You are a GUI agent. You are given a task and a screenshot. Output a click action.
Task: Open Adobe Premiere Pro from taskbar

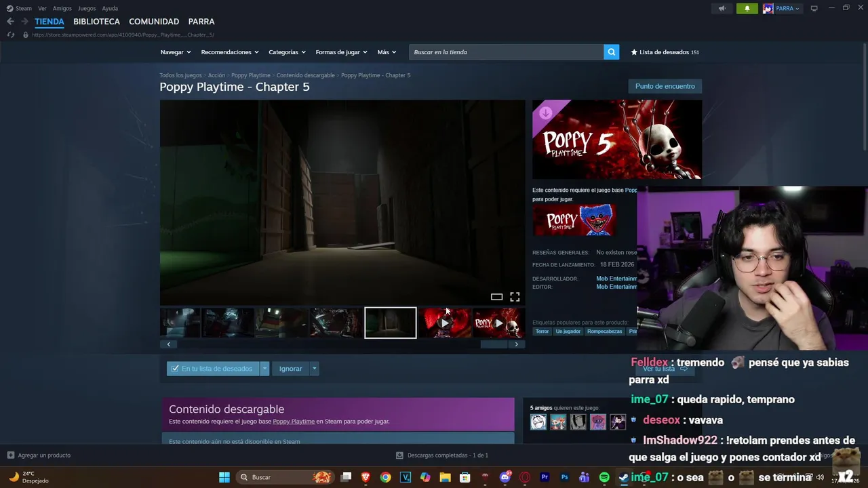545,477
